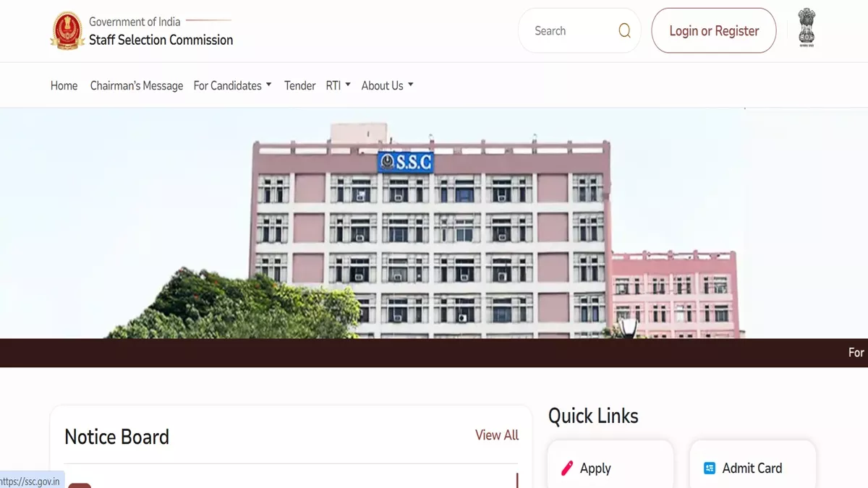Image resolution: width=868 pixels, height=488 pixels.
Task: Go to the Home menu item
Action: tap(64, 85)
